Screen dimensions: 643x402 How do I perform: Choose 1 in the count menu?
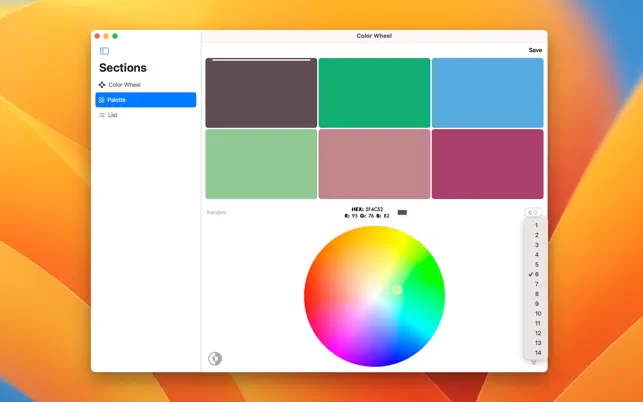point(536,225)
